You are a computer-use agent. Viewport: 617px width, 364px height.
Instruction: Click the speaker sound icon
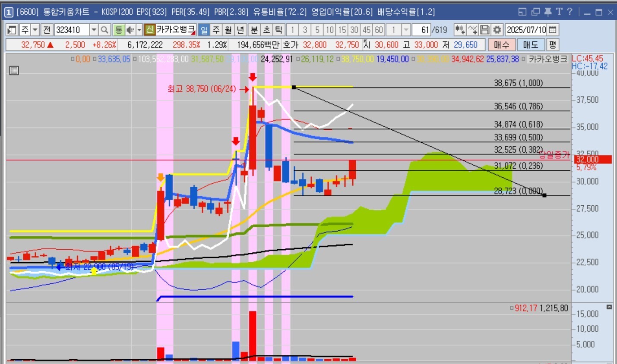click(x=130, y=30)
